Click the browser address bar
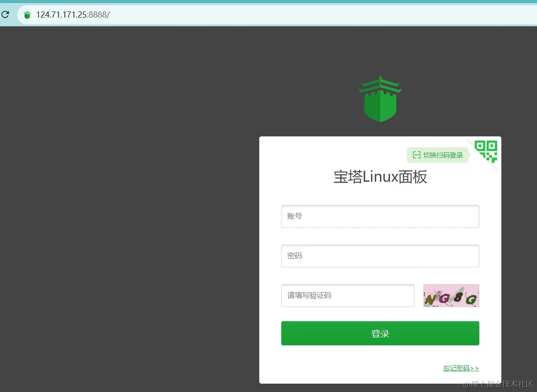Viewport: 537px width, 392px height. click(176, 15)
